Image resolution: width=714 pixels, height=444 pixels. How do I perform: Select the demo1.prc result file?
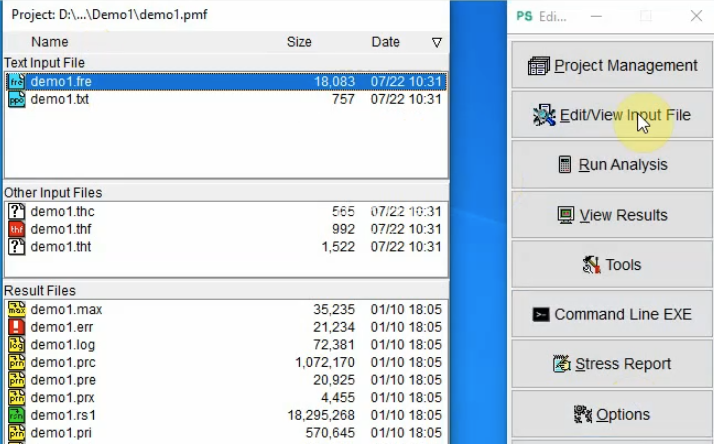coord(66,362)
